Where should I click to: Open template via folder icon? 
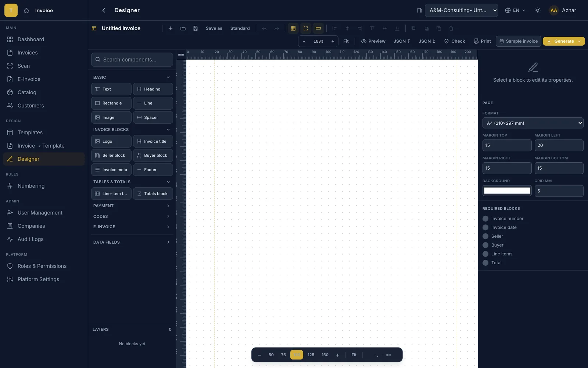pos(183,28)
